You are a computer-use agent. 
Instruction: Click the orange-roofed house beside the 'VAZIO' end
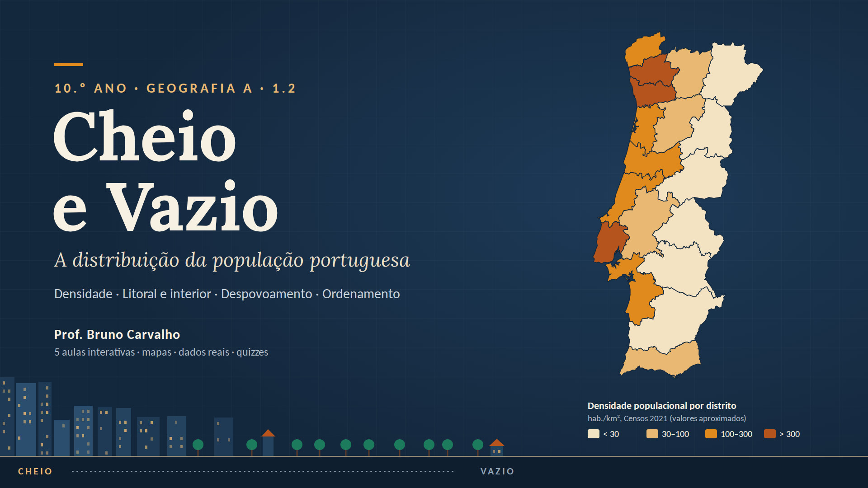497,447
